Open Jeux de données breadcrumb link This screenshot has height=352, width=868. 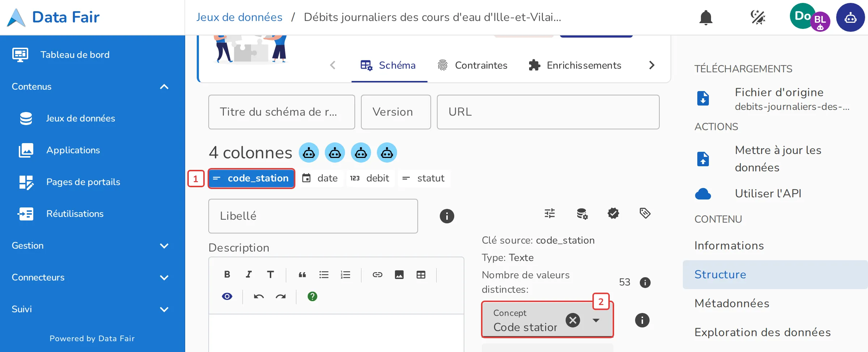coord(239,17)
